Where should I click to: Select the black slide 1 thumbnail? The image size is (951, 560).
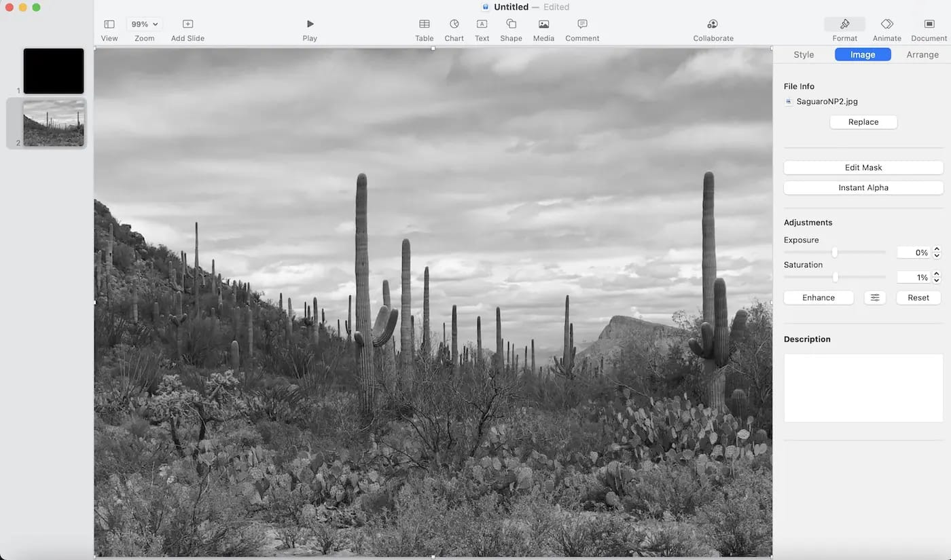click(54, 71)
